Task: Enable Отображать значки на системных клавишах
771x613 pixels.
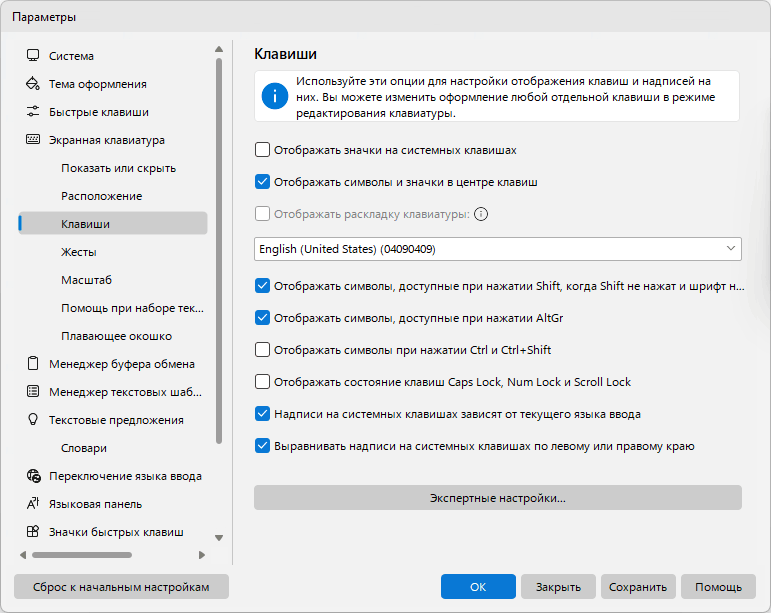Action: click(x=263, y=150)
